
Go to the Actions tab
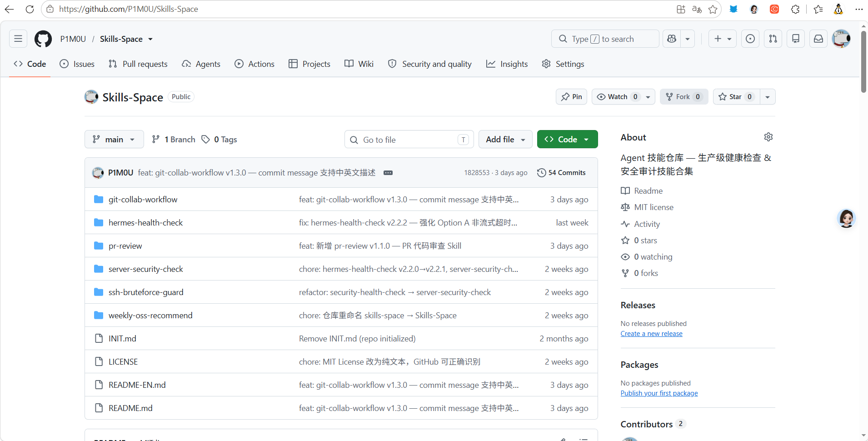point(254,64)
